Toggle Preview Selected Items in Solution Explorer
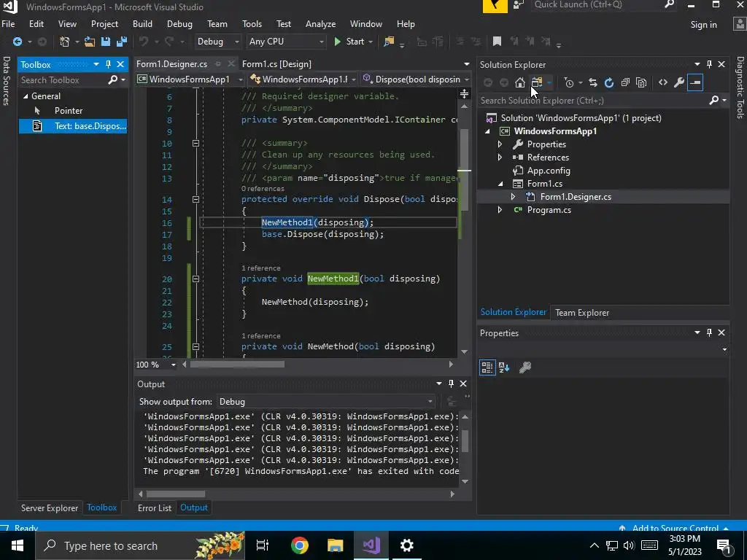Image resolution: width=747 pixels, height=560 pixels. [695, 82]
